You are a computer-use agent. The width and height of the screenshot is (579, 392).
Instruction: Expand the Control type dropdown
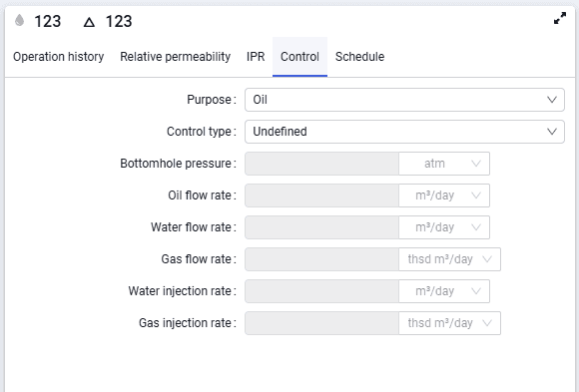point(404,132)
